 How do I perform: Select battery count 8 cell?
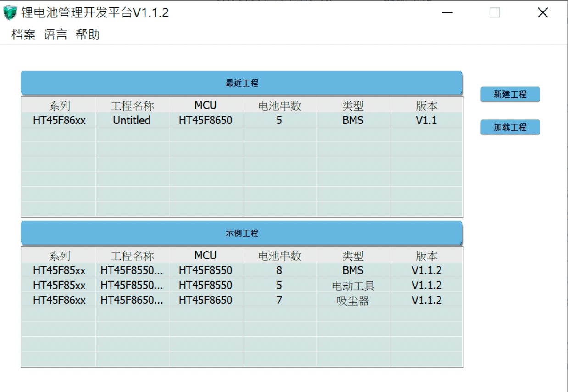click(x=279, y=270)
